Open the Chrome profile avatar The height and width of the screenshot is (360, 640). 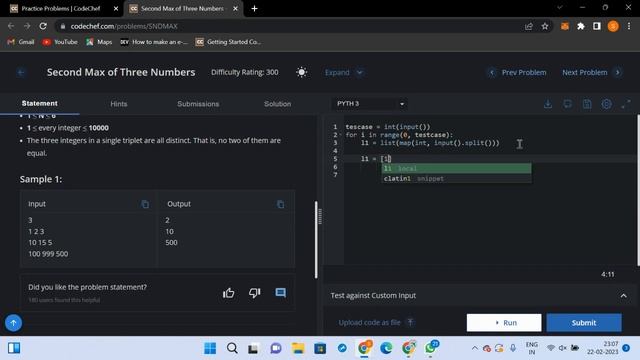(x=613, y=26)
